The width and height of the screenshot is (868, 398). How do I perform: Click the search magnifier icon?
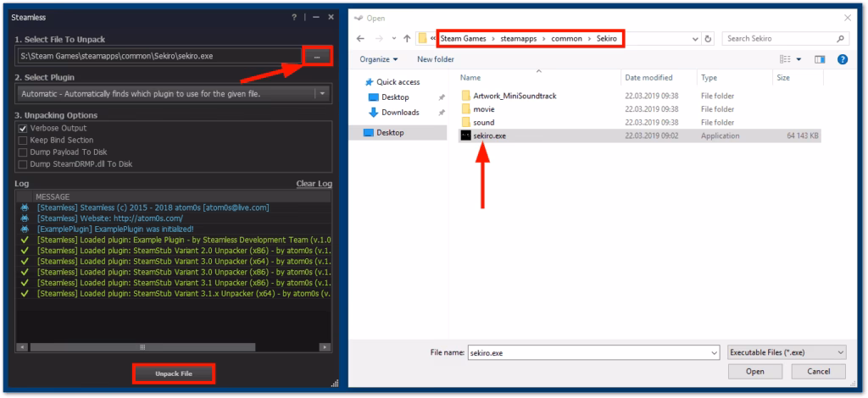coord(840,39)
